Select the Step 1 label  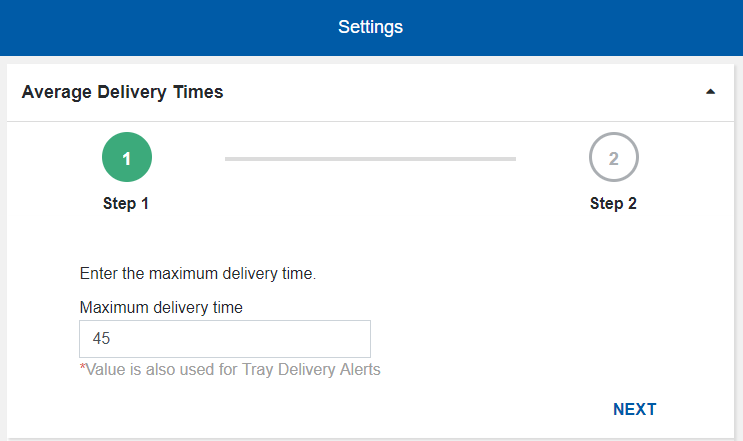tap(126, 203)
